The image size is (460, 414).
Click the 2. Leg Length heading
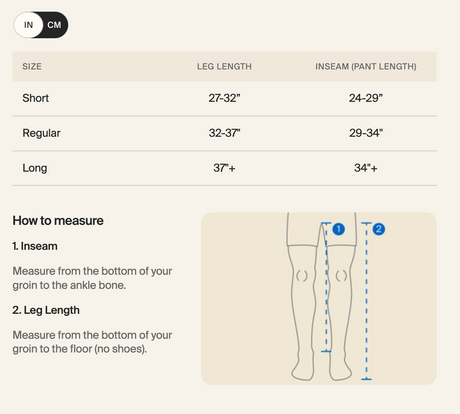pos(46,310)
